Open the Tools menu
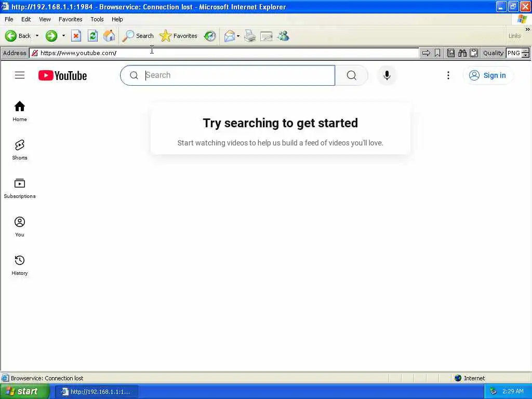532x399 pixels. [97, 19]
